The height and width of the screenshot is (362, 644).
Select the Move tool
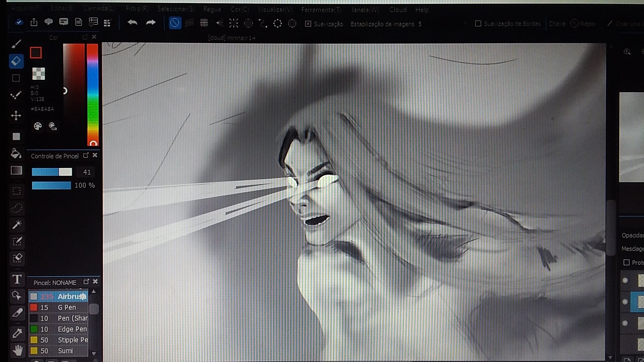point(16,115)
